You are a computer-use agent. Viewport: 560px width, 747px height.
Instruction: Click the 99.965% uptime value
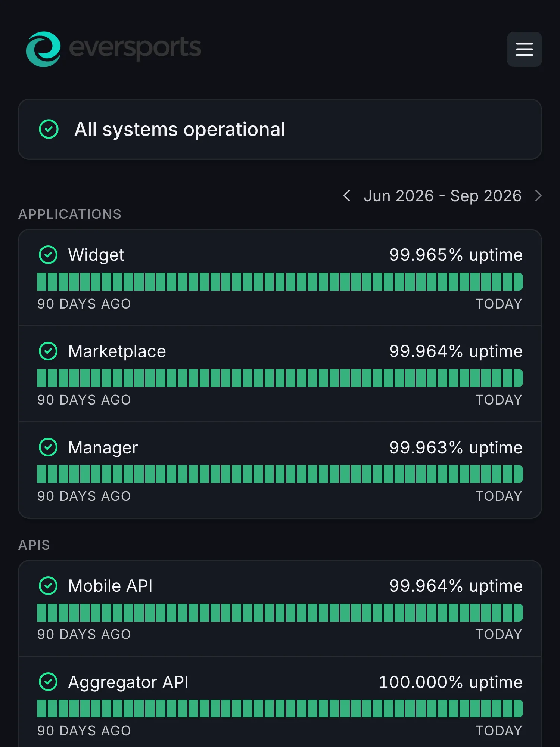click(x=456, y=255)
